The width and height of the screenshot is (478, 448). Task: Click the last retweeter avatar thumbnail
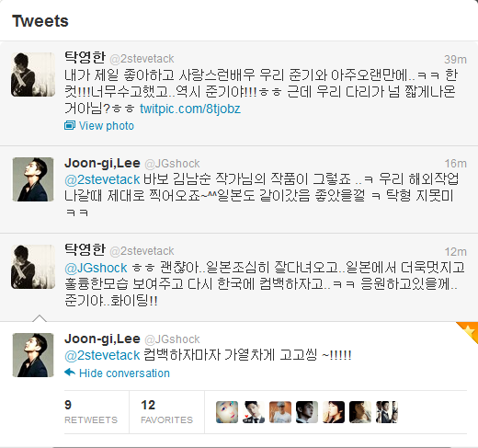pos(387,412)
